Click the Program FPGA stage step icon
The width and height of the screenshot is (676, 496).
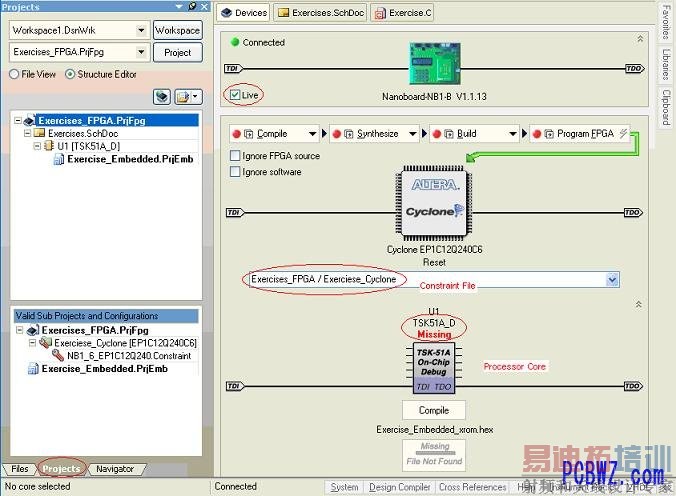(x=549, y=134)
